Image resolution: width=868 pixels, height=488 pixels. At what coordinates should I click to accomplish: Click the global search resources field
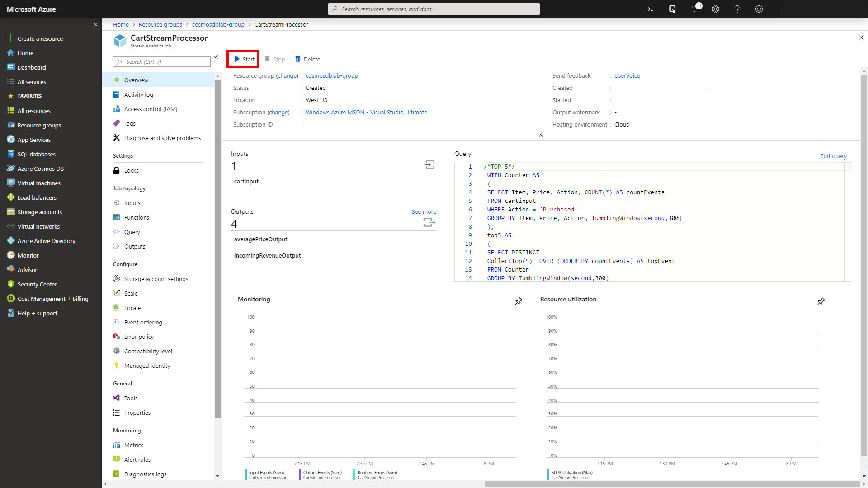coord(434,9)
